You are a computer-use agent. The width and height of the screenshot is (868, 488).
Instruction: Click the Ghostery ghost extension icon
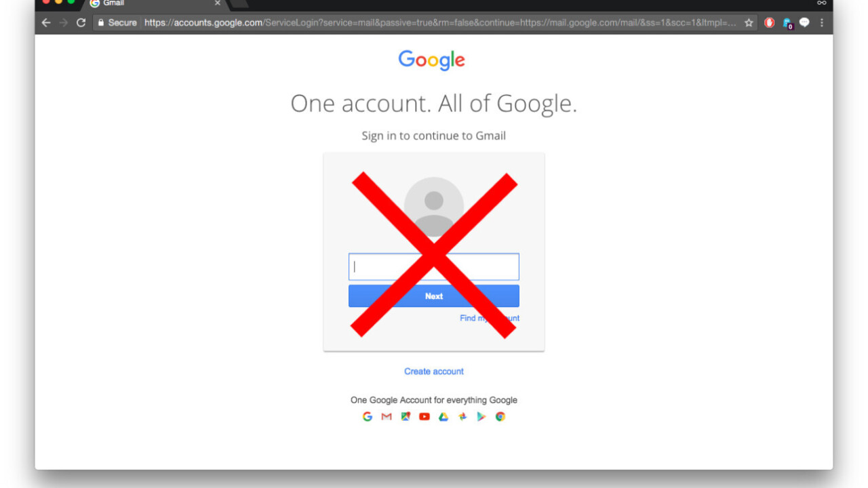pyautogui.click(x=787, y=23)
